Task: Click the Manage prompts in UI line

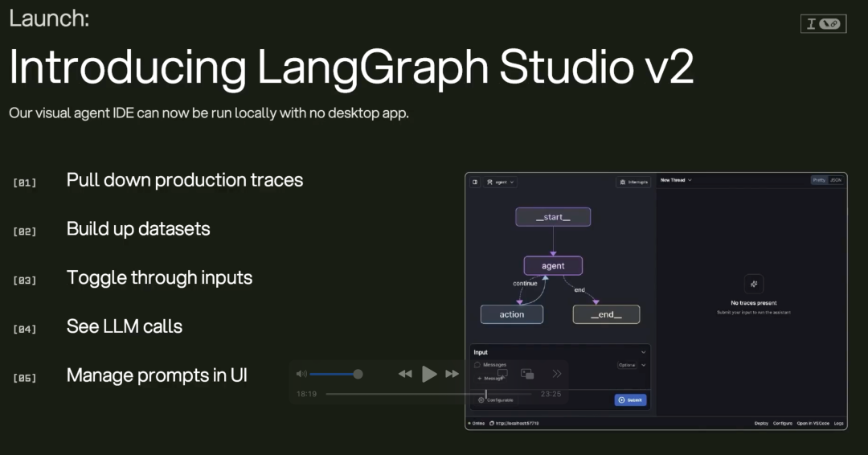Action: (157, 375)
